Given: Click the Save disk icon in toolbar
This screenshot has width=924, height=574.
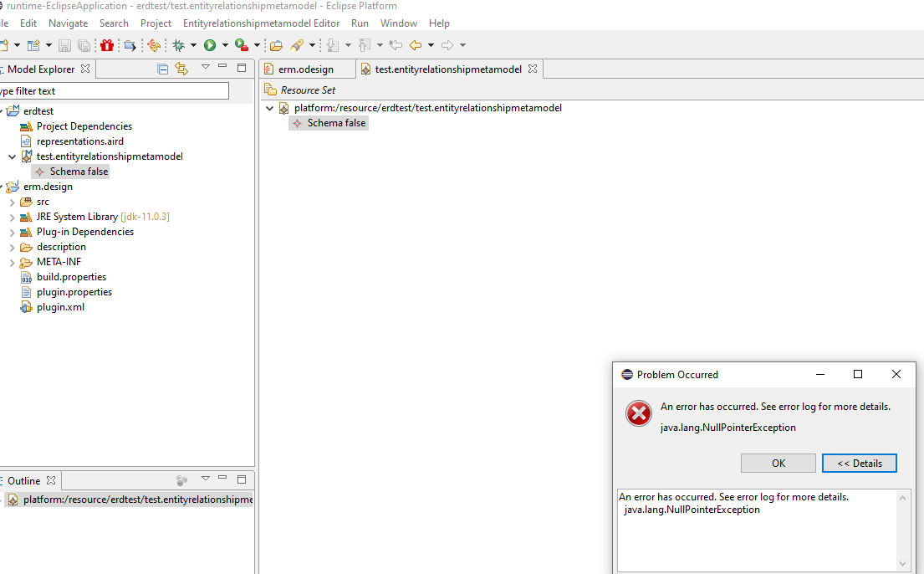Looking at the screenshot, I should [64, 45].
